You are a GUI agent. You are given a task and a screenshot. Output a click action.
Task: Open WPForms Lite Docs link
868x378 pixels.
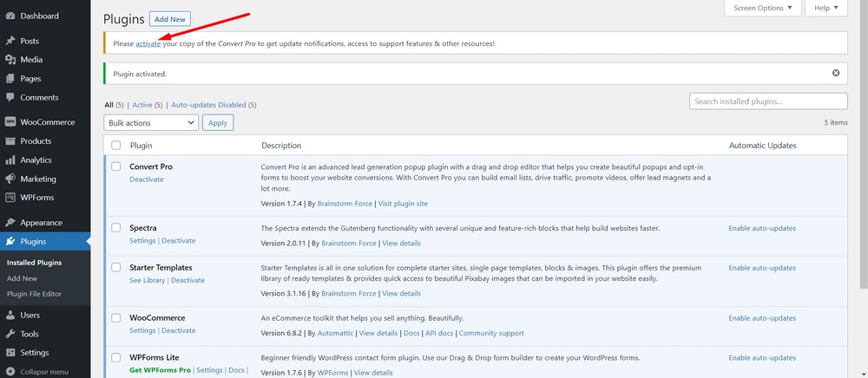click(236, 370)
